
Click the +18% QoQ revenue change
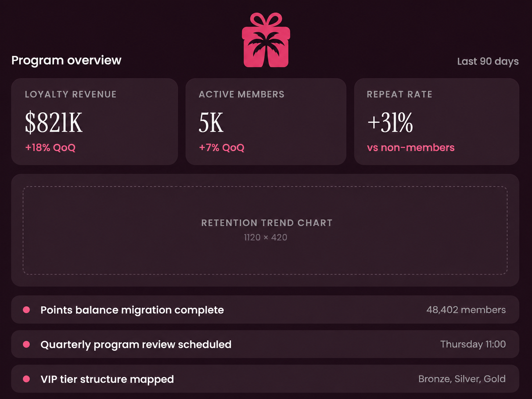(x=50, y=148)
